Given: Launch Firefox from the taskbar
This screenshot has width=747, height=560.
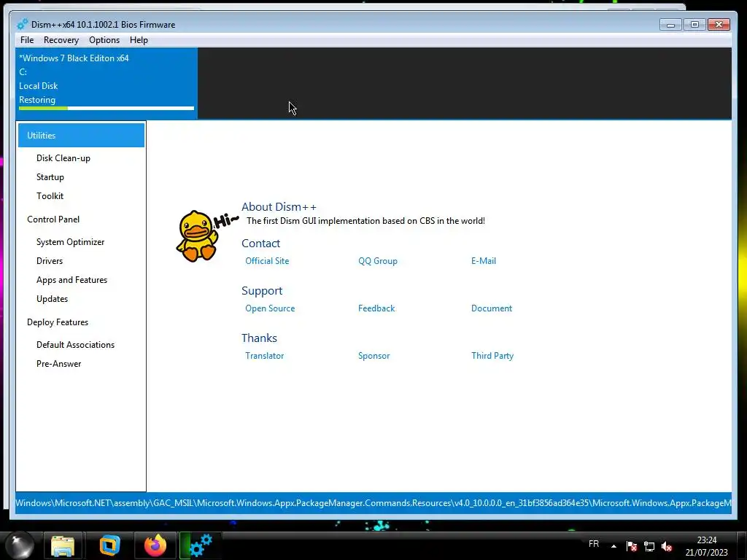Looking at the screenshot, I should tap(155, 545).
